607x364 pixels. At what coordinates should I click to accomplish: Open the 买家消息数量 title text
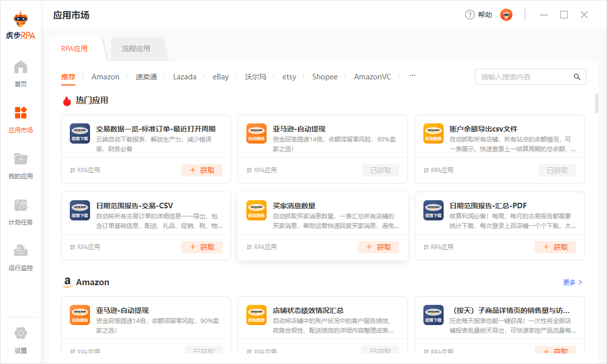(294, 206)
